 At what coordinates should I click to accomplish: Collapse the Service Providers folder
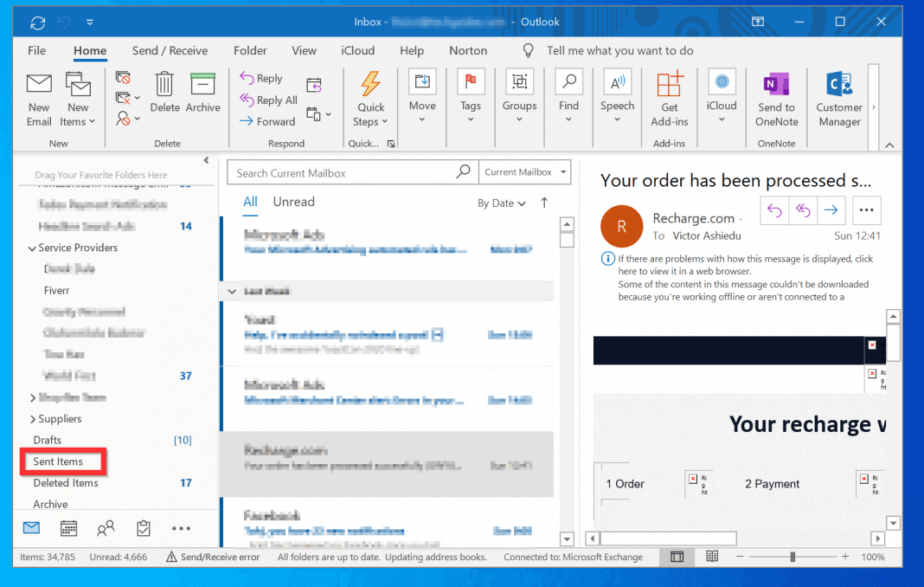pyautogui.click(x=32, y=248)
